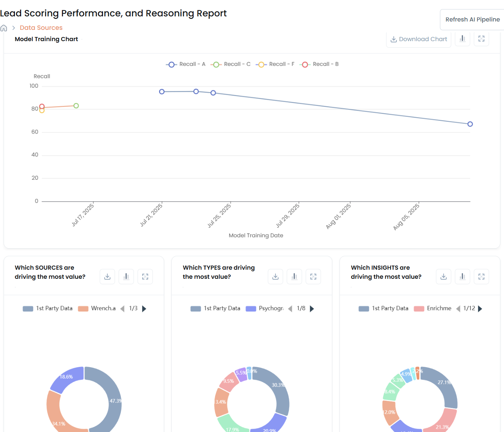
Task: Click the Aug 05 Recall data point
Action: (x=470, y=124)
